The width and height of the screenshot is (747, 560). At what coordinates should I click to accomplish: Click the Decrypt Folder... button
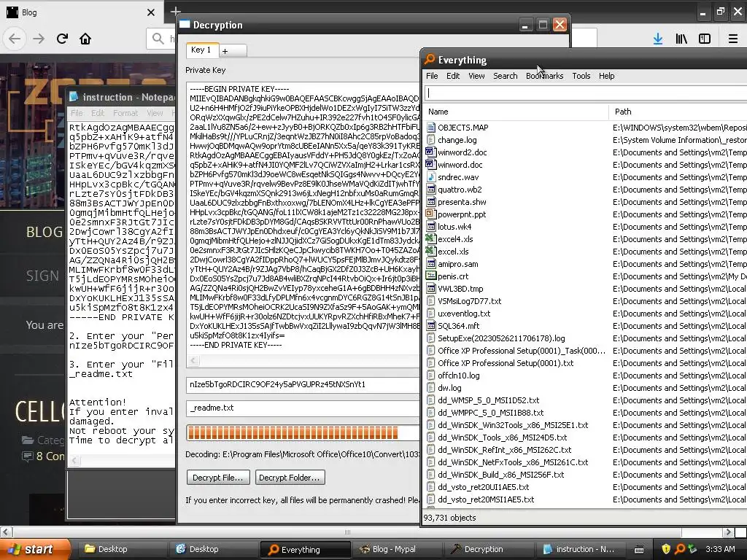click(290, 478)
